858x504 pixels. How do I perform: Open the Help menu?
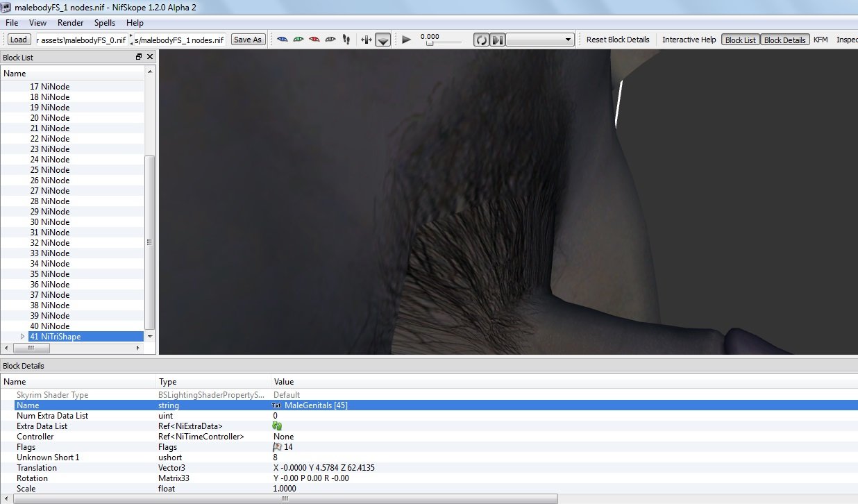[135, 23]
